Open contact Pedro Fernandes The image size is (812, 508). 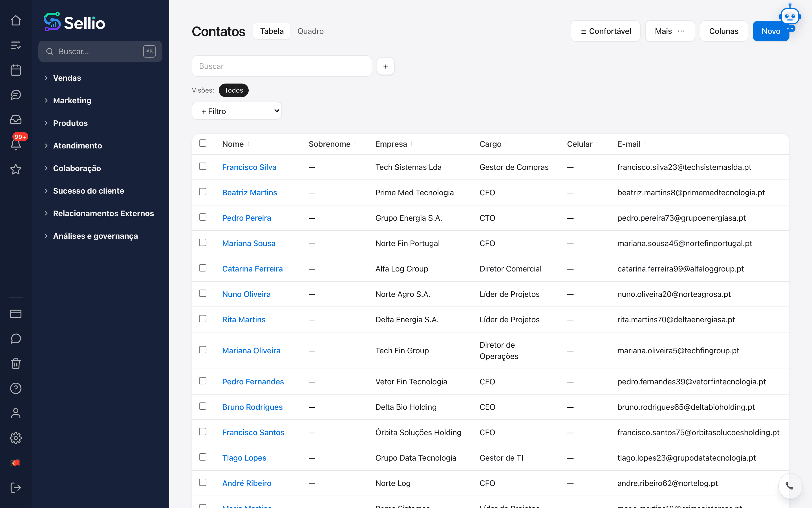[253, 382]
